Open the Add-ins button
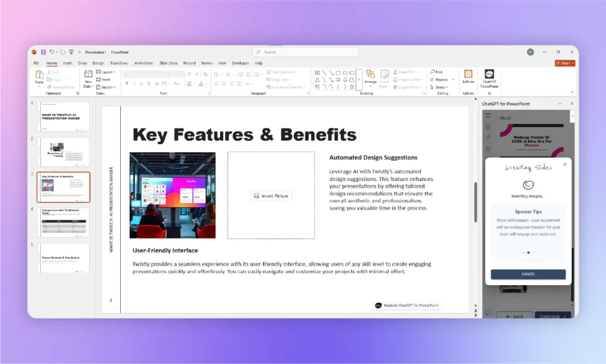This screenshot has height=364, width=606. (x=468, y=76)
